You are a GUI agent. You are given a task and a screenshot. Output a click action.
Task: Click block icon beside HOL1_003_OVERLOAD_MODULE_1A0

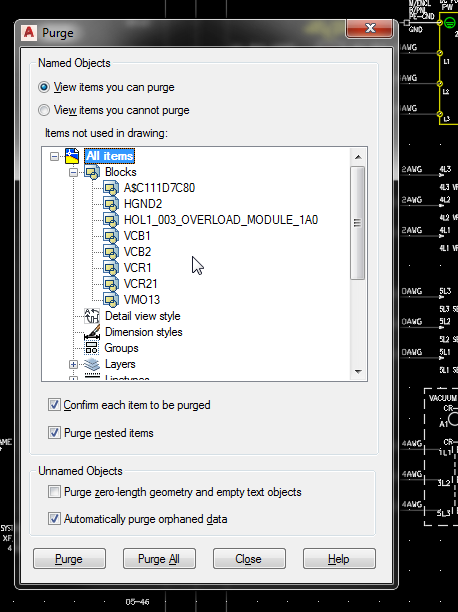tap(111, 220)
